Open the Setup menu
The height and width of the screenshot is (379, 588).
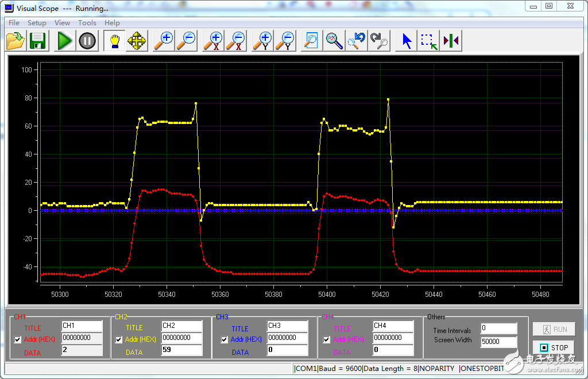[x=37, y=23]
